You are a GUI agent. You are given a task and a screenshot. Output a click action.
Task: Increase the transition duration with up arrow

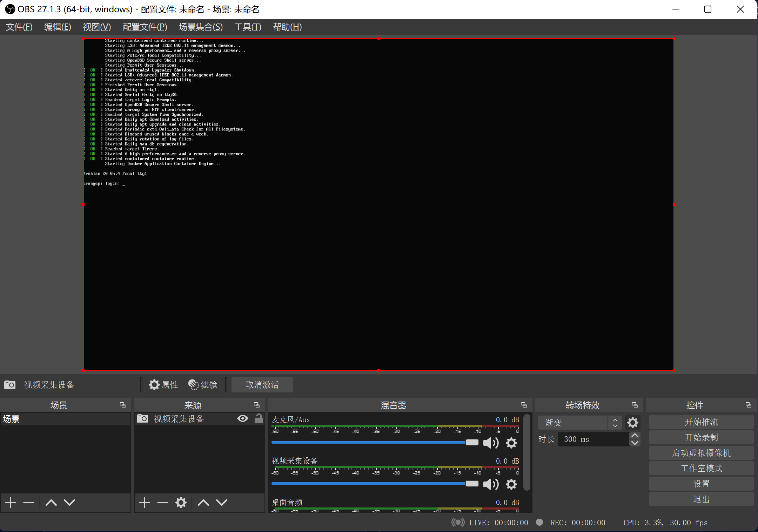pos(635,436)
